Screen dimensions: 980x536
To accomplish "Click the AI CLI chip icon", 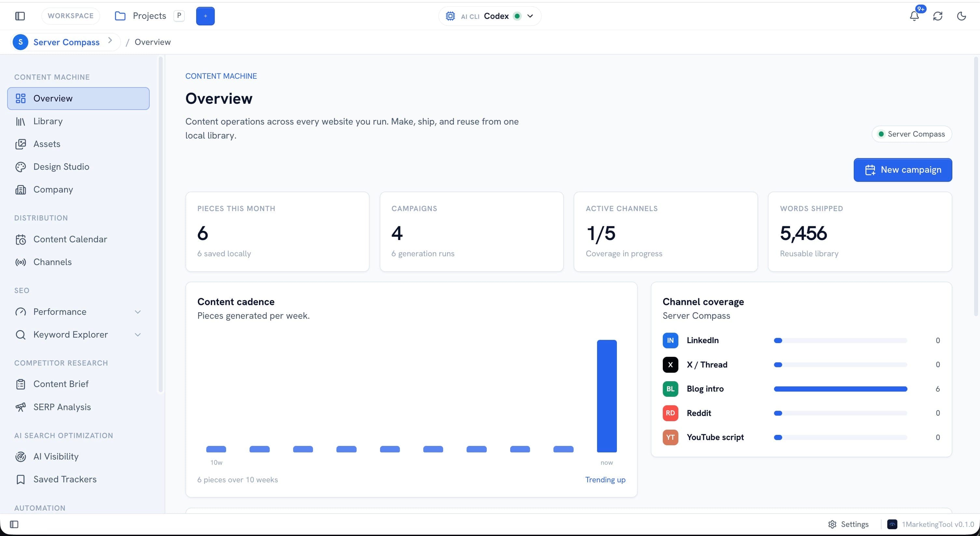I will point(450,16).
